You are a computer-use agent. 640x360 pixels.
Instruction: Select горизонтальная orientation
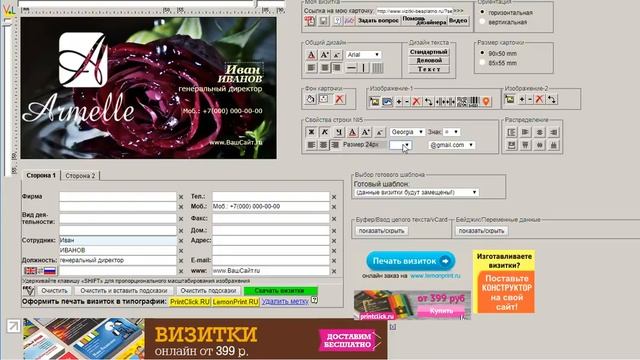click(x=482, y=12)
